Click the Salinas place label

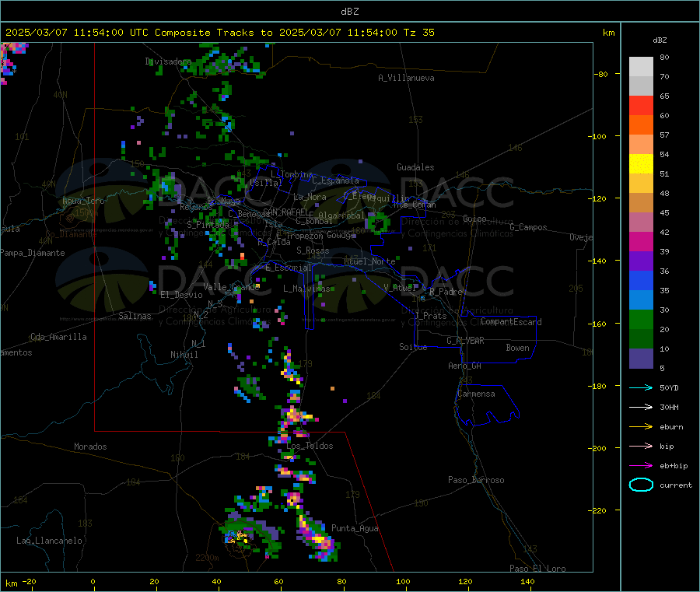(x=135, y=316)
